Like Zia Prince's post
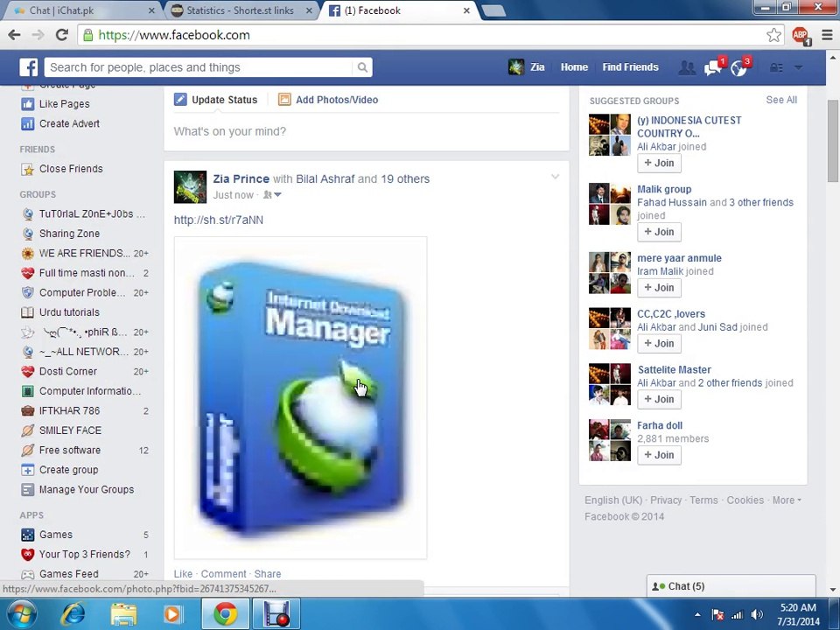Viewport: 840px width, 630px height. coord(183,574)
